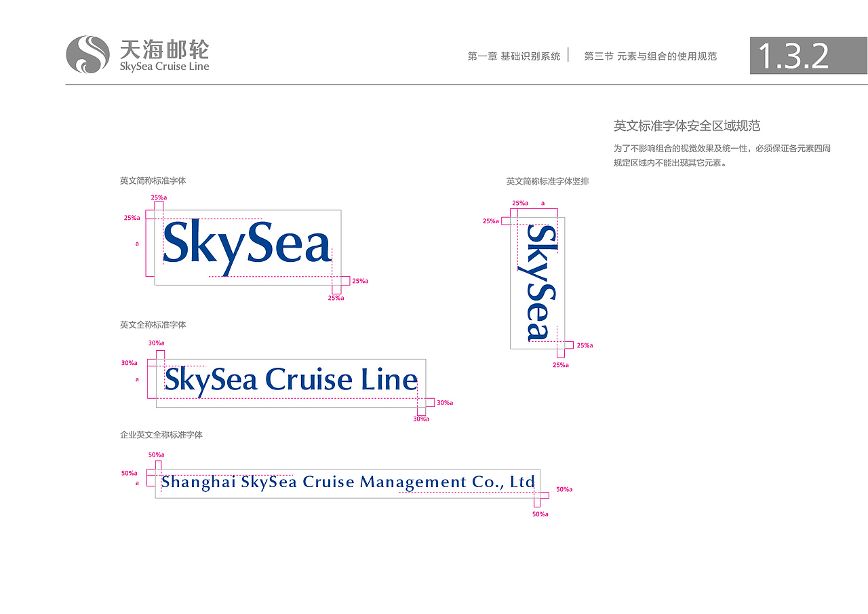Click the blue SkySea Cruise Line wordmark
This screenshot has height=614, width=868.
(x=291, y=381)
